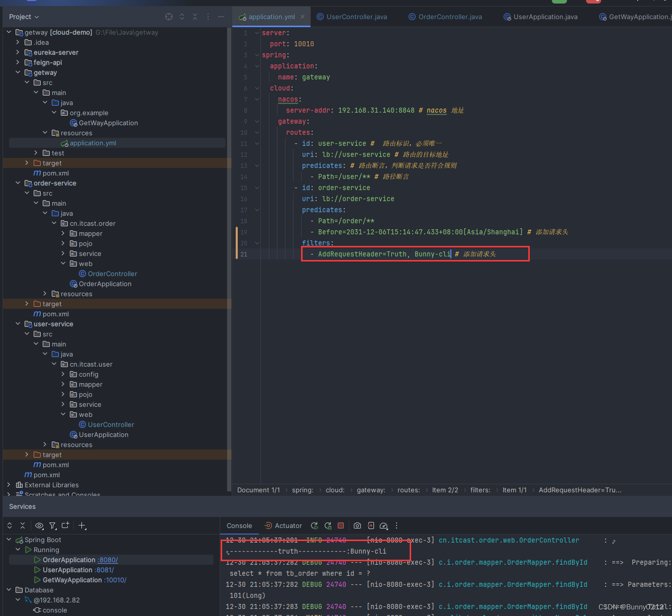Screen dimensions: 672x616
Task: Hide Project panel with minimize dash
Action: pos(221,17)
